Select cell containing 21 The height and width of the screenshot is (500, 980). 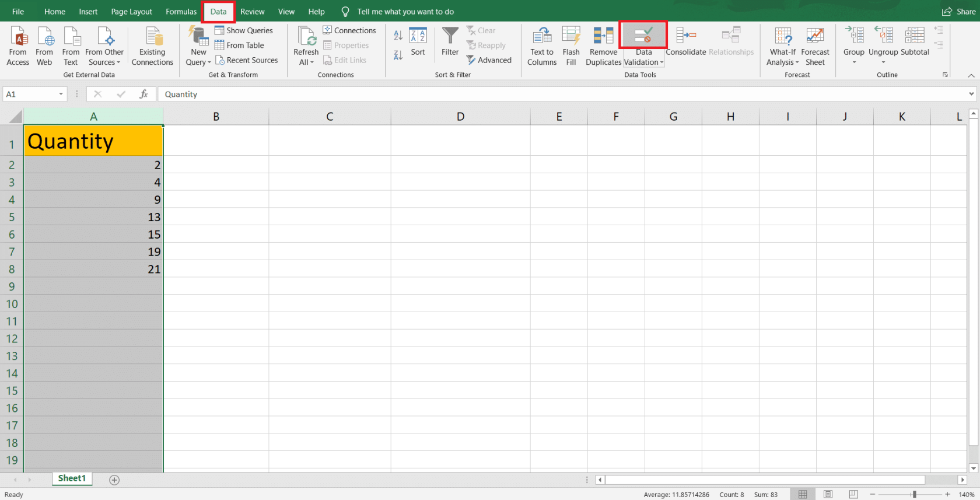coord(93,269)
